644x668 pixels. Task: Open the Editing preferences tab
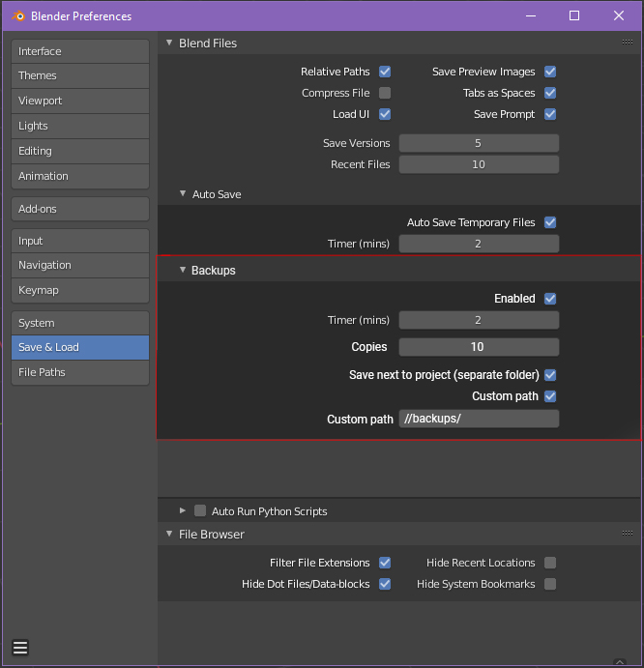tap(80, 151)
